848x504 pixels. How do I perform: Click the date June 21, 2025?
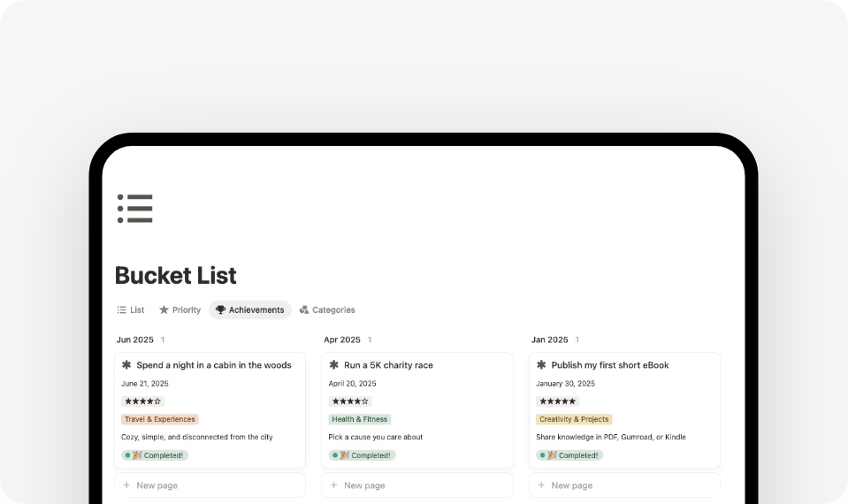click(x=144, y=384)
